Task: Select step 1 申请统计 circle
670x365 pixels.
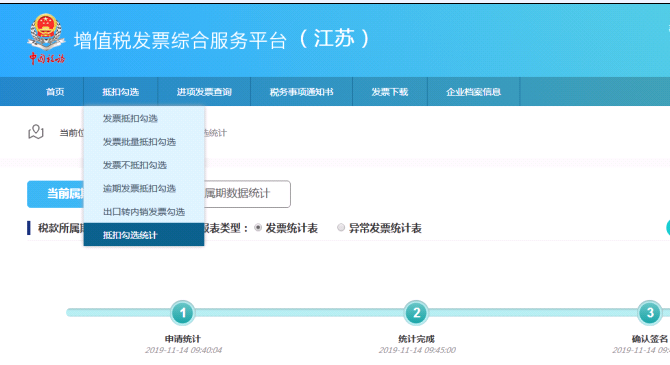Action: pyautogui.click(x=183, y=313)
